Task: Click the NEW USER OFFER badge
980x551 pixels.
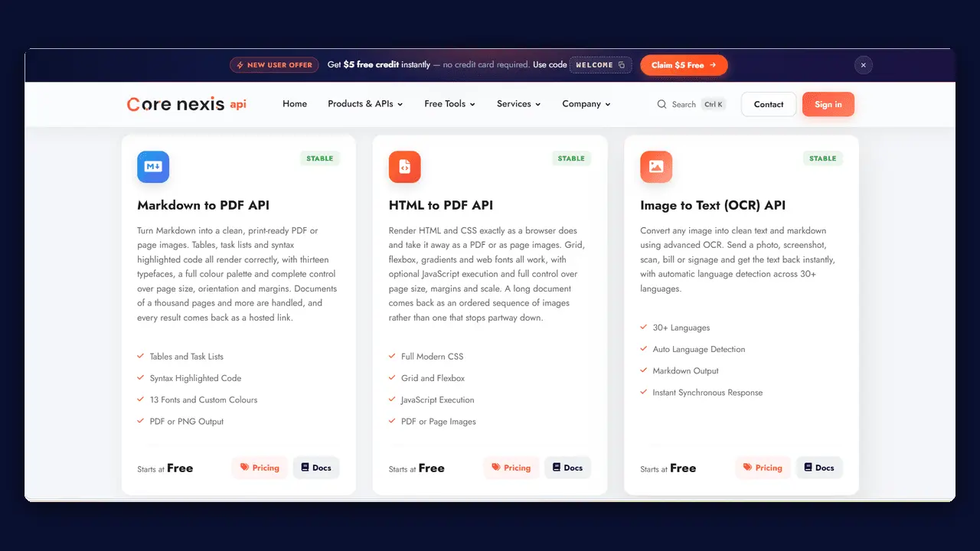Action: [x=274, y=65]
